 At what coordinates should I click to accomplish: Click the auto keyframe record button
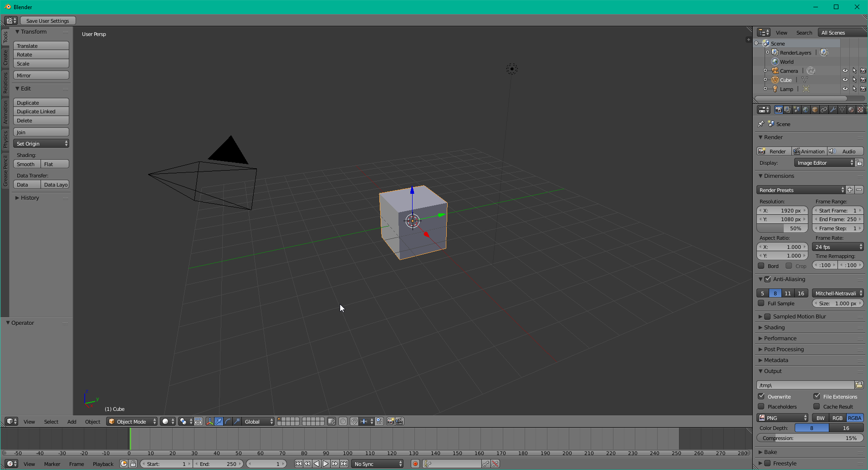pos(415,464)
